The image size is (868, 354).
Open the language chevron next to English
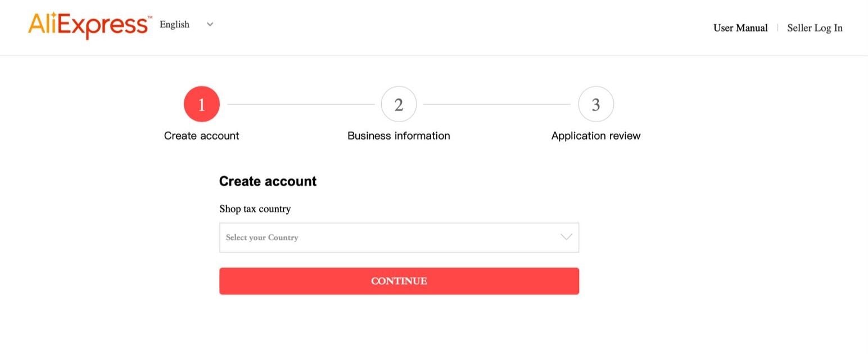point(210,24)
